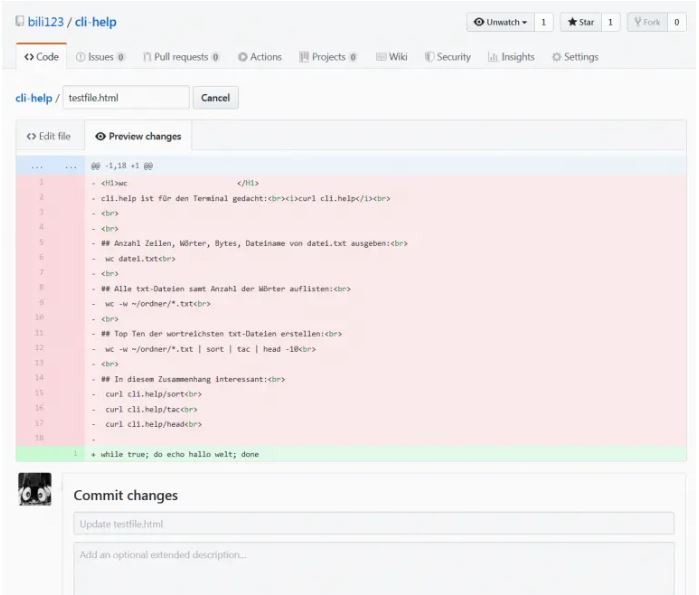
Task: Click the Insights graph icon
Action: 493,57
